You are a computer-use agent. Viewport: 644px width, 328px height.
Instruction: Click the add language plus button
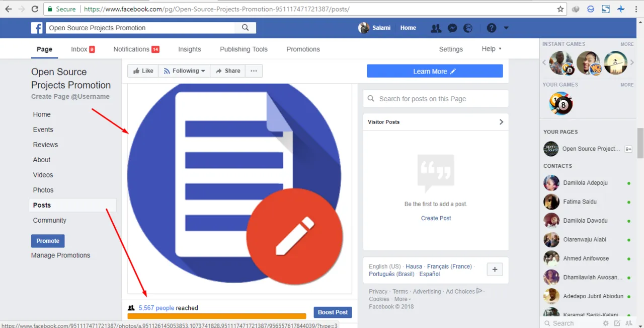495,270
